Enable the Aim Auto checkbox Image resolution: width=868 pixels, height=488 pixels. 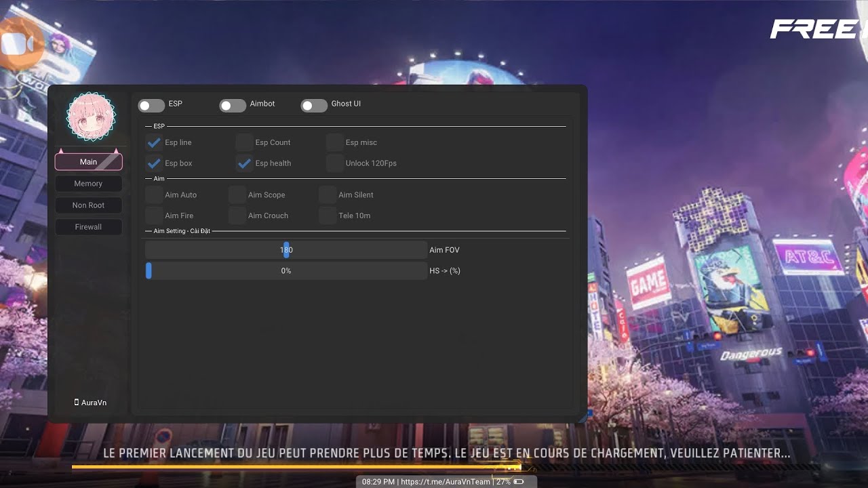[154, 195]
